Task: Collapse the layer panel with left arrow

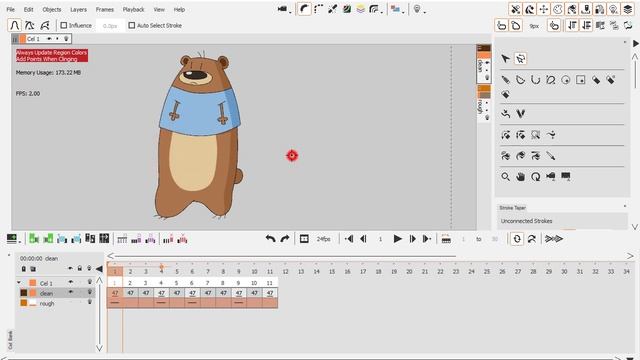Action: (99, 269)
